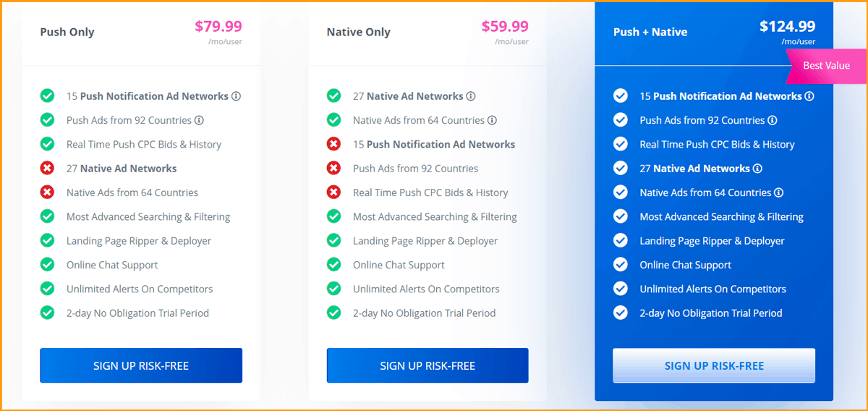Click info icon next to Push + Native Push Ads from 92 Countries
This screenshot has width=868, height=411.
(773, 120)
